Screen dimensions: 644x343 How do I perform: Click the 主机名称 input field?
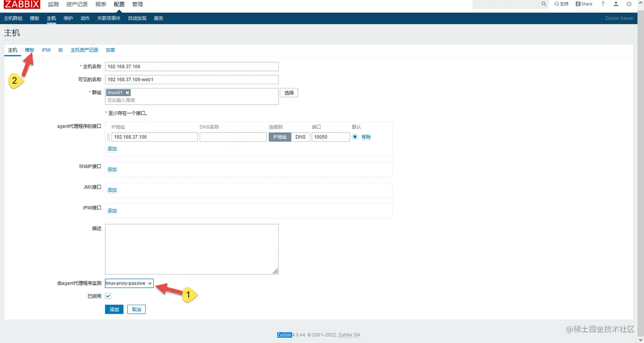(192, 67)
